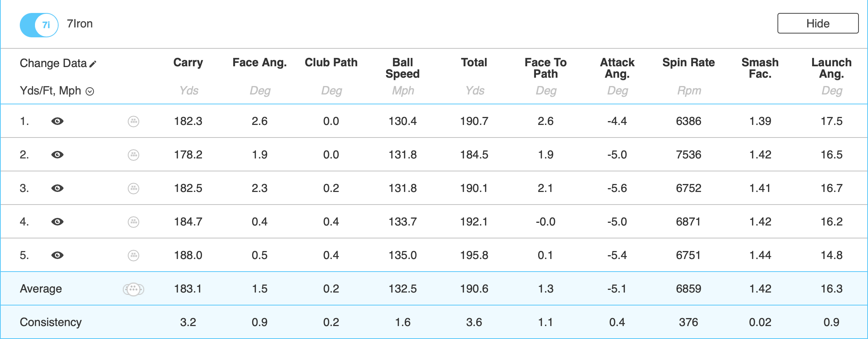This screenshot has width=868, height=339.
Task: Select shot 3 dispersion circle icon
Action: click(134, 189)
